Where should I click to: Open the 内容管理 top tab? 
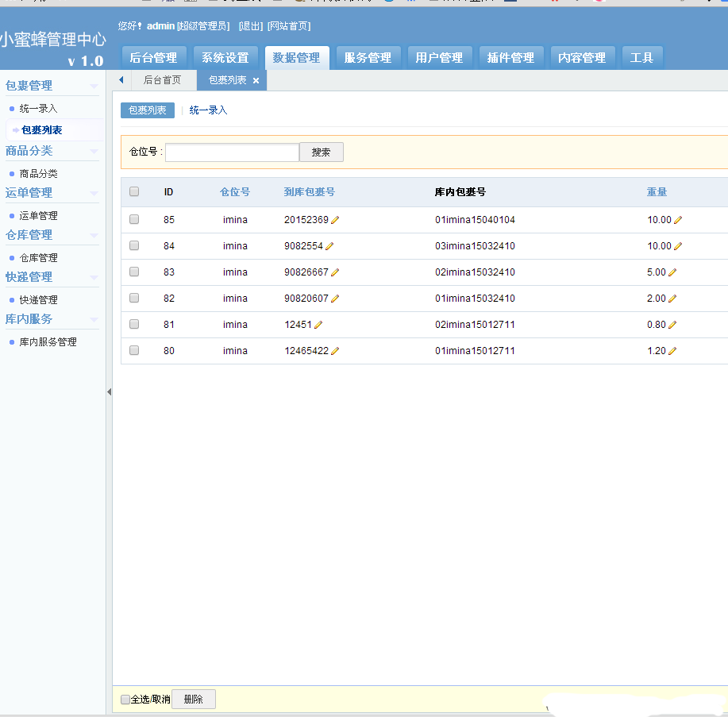582,58
